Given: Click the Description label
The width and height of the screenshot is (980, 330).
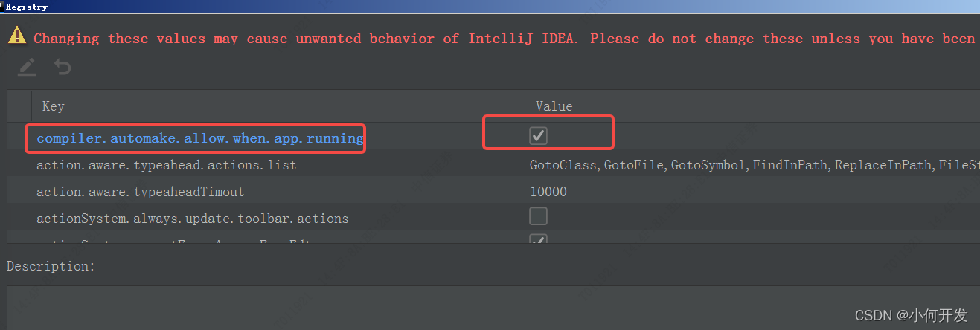Looking at the screenshot, I should click(51, 266).
